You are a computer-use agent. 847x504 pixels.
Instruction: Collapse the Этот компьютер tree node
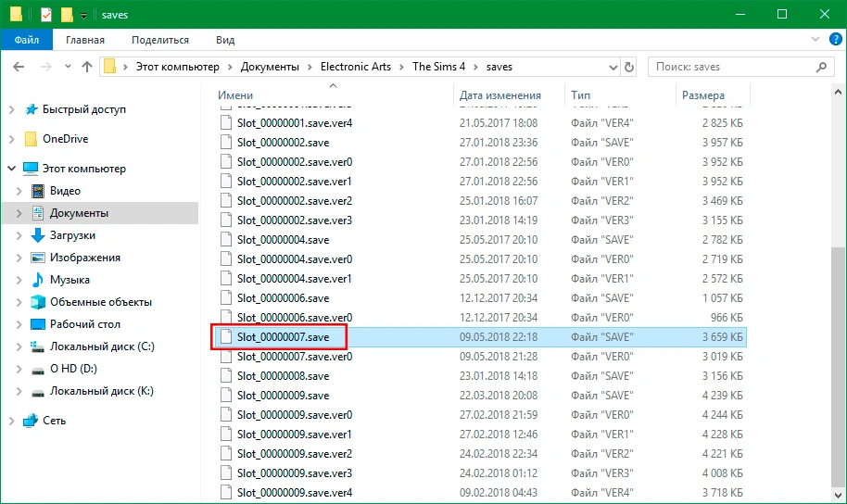pos(11,169)
